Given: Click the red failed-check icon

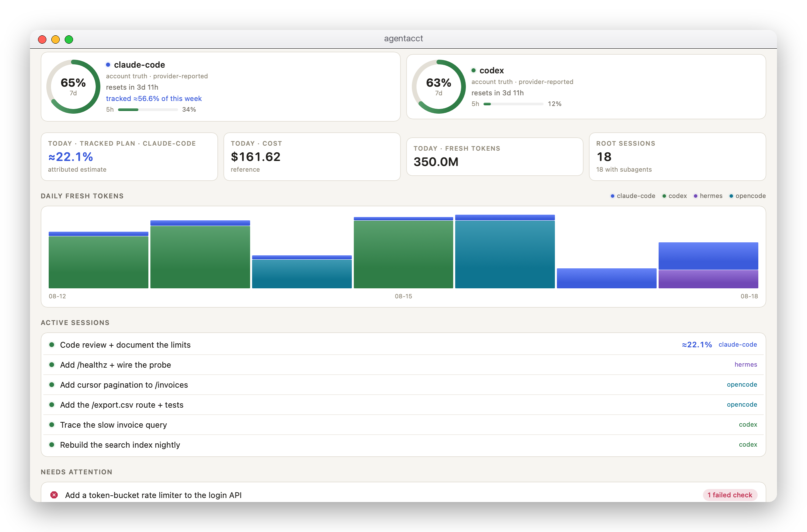Looking at the screenshot, I should pyautogui.click(x=54, y=495).
